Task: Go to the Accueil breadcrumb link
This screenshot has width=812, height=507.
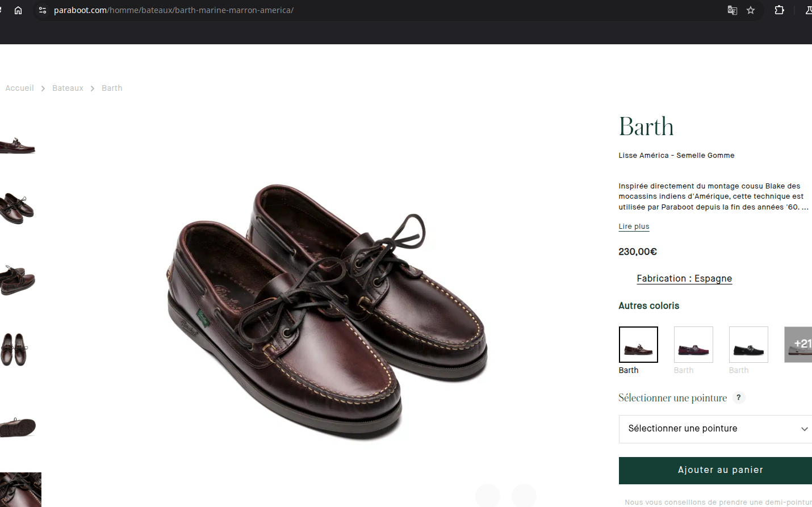Action: coord(20,88)
